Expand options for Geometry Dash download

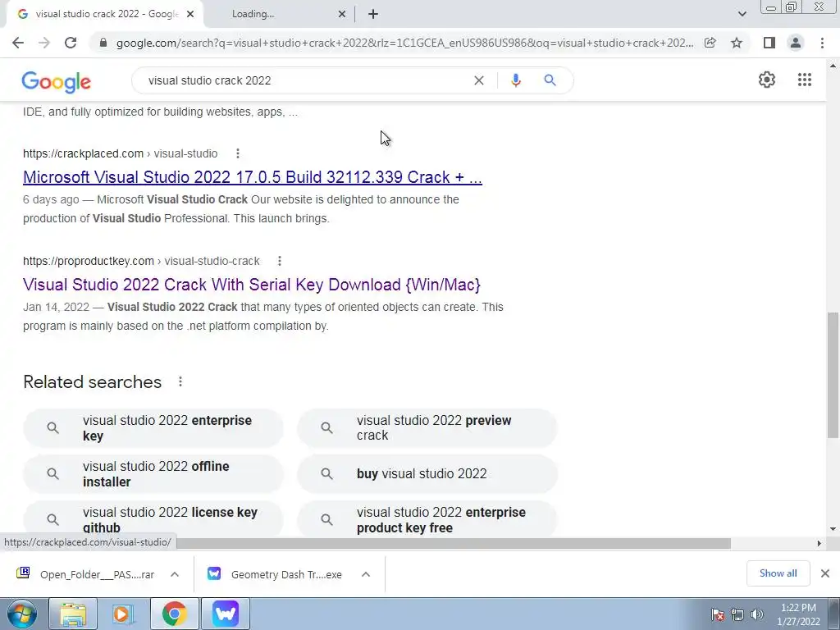(366, 574)
